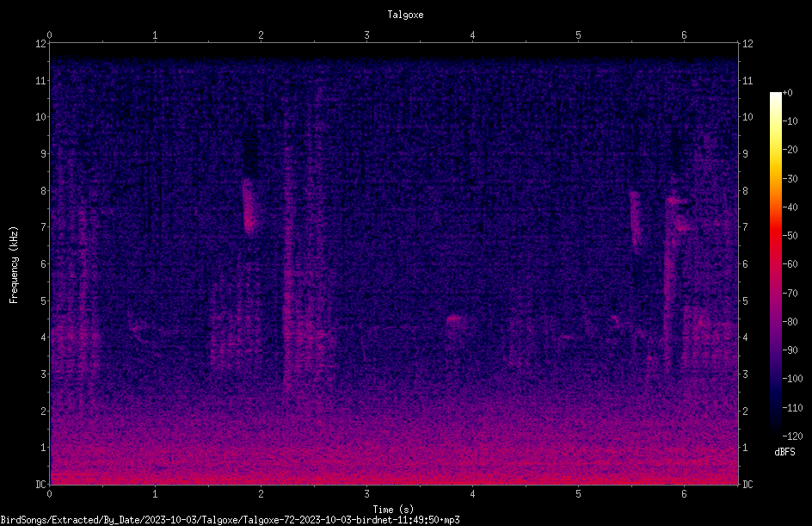
Task: Click the "Frequency (kHz)" axis label
Action: tap(14, 265)
